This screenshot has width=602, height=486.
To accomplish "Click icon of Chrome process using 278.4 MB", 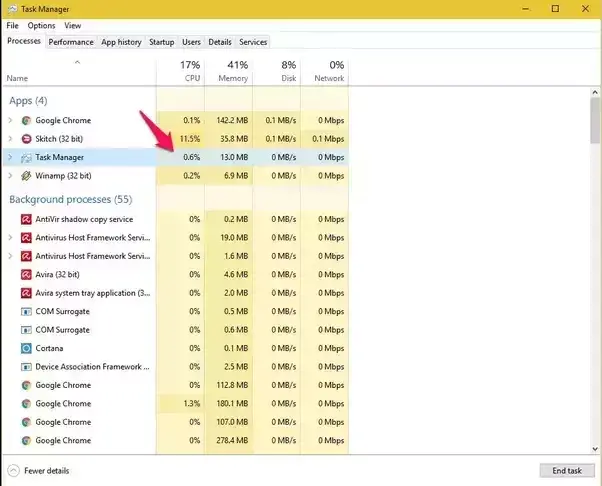I will 26,440.
